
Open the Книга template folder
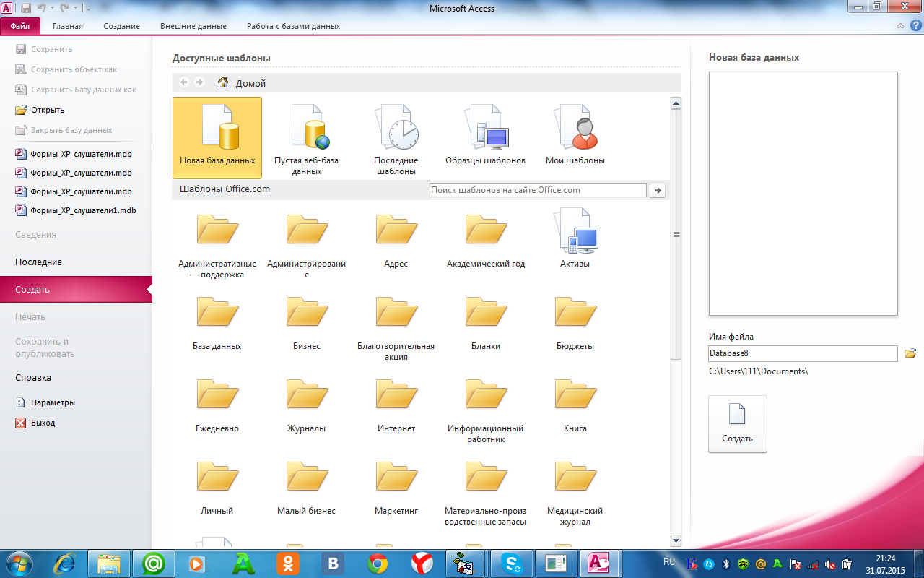click(575, 406)
